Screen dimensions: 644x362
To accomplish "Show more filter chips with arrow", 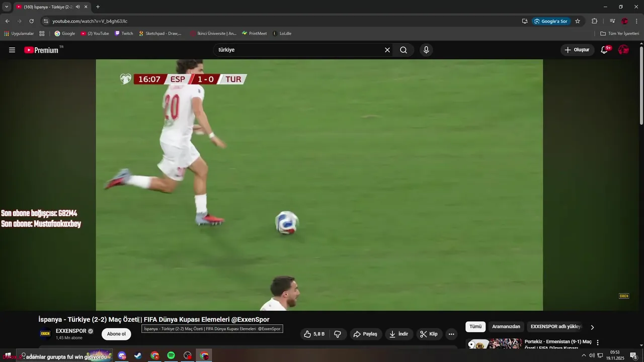I will [592, 327].
